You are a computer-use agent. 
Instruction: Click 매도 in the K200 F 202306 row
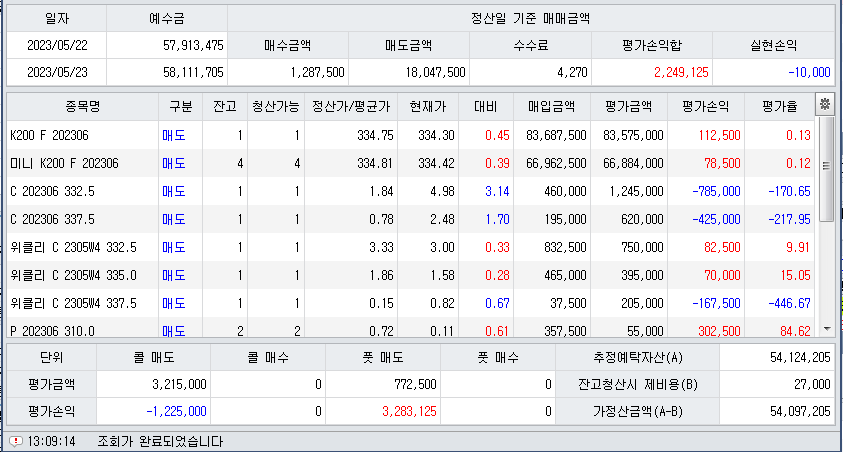coord(174,135)
